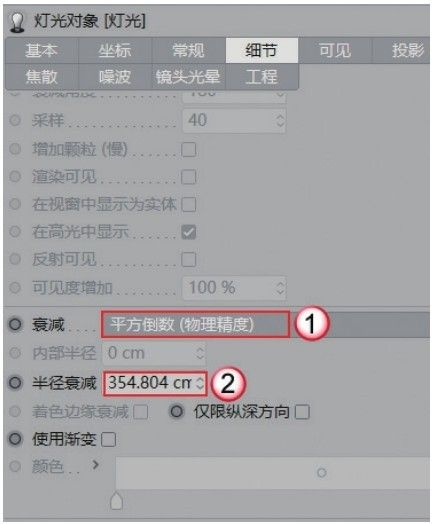Image resolution: width=433 pixels, height=524 pixels.
Task: Expand the 颜色 arrow chevron
Action: coord(96,465)
